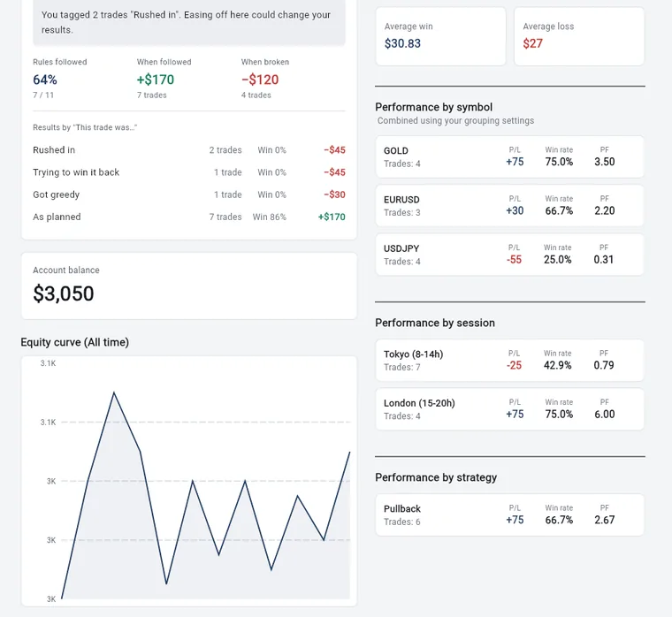Open the Pullback strategy card

(509, 515)
